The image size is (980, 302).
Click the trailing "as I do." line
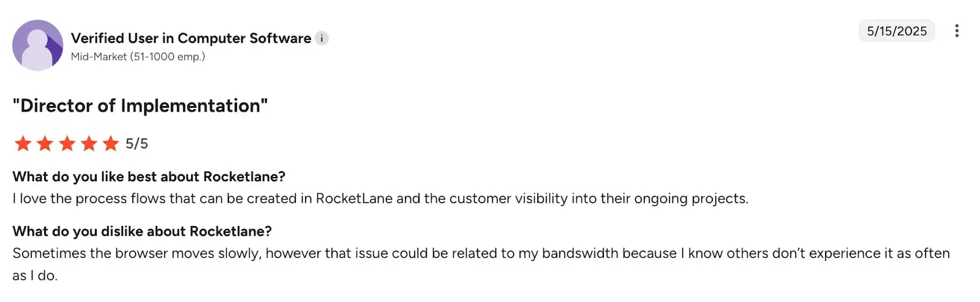click(x=35, y=276)
